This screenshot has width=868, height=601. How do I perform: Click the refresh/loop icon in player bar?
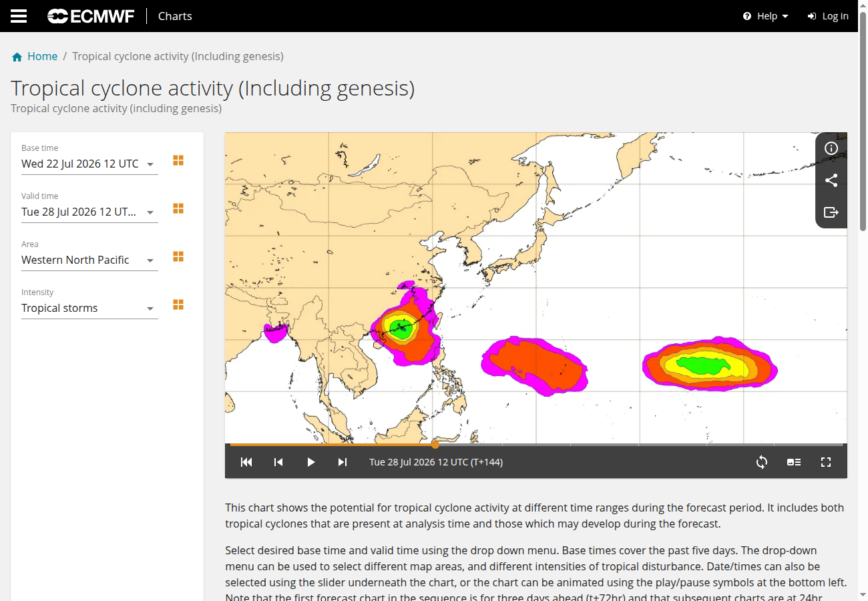pyautogui.click(x=762, y=462)
